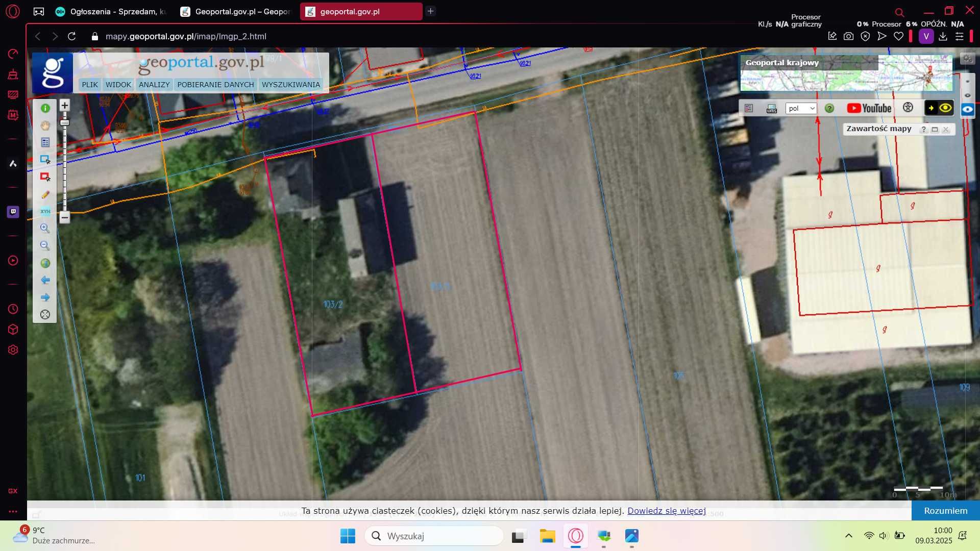Toggle the blue eye visibility button
This screenshot has height=551, width=980.
(967, 110)
